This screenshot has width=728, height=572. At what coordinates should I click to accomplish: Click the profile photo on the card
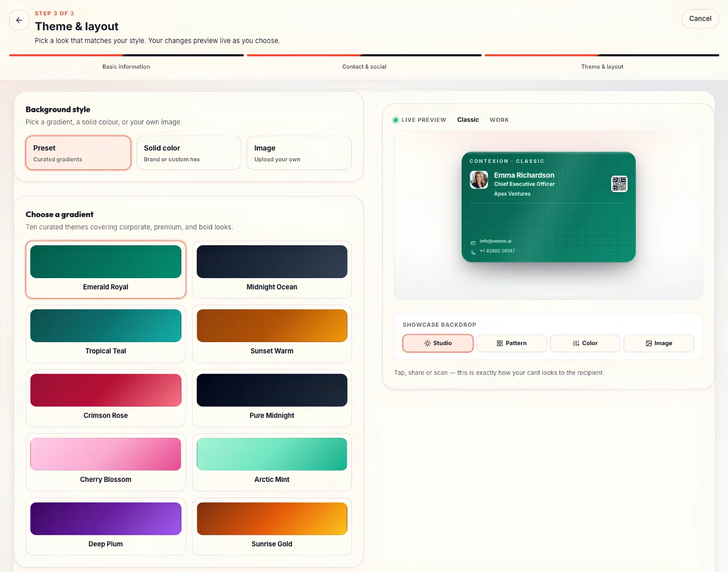coord(479,180)
